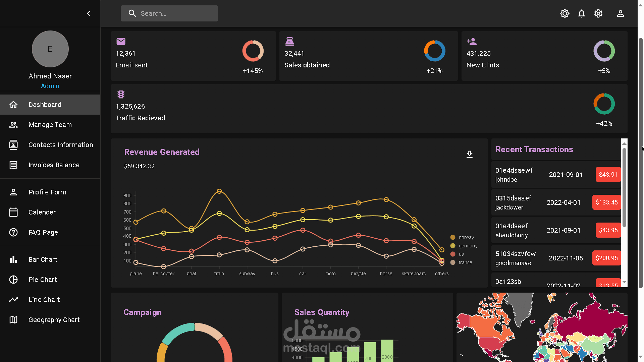
Task: Click the Line Chart sidebar icon
Action: [x=13, y=300]
